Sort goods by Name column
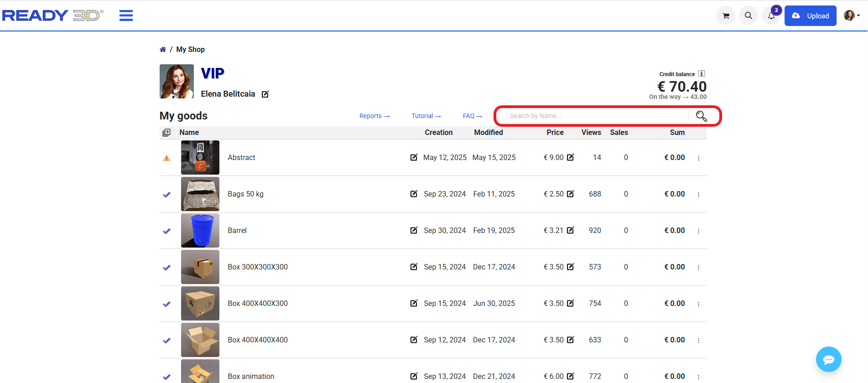Image resolution: width=868 pixels, height=383 pixels. [189, 132]
